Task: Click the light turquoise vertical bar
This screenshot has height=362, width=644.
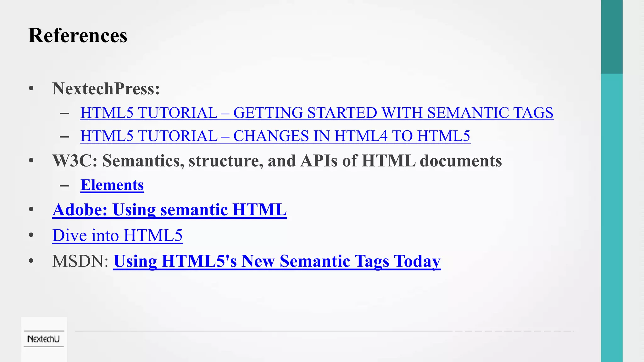Action: (x=612, y=217)
